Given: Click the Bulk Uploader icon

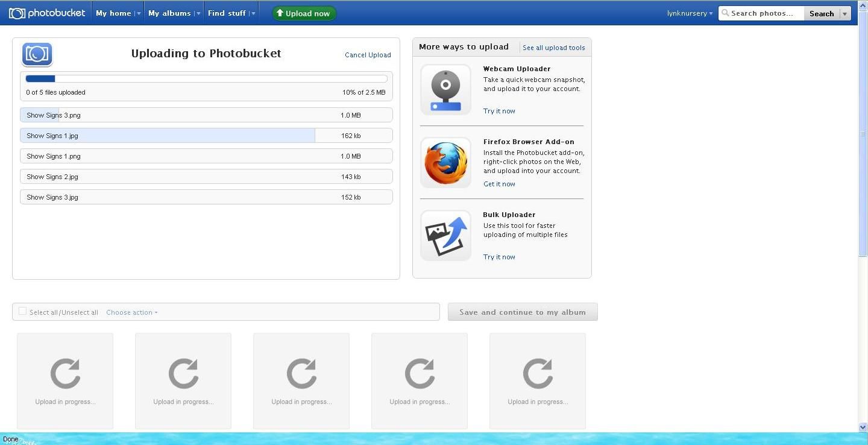Looking at the screenshot, I should click(x=445, y=236).
